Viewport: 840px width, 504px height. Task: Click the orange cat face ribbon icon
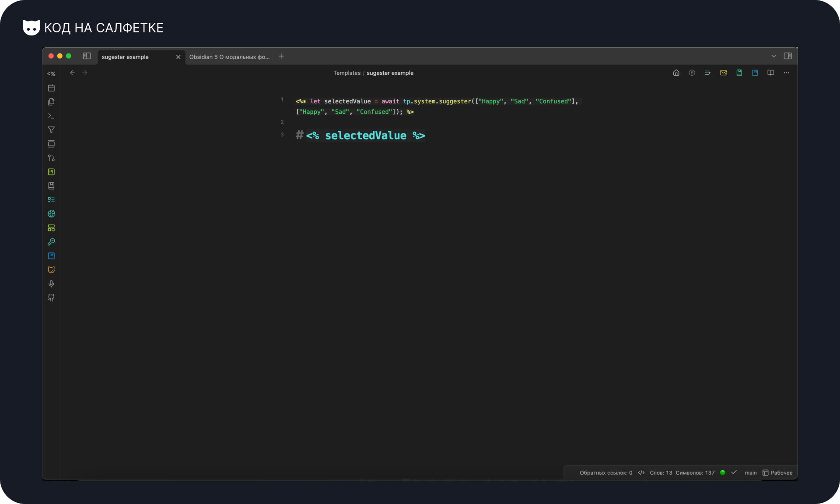[51, 270]
